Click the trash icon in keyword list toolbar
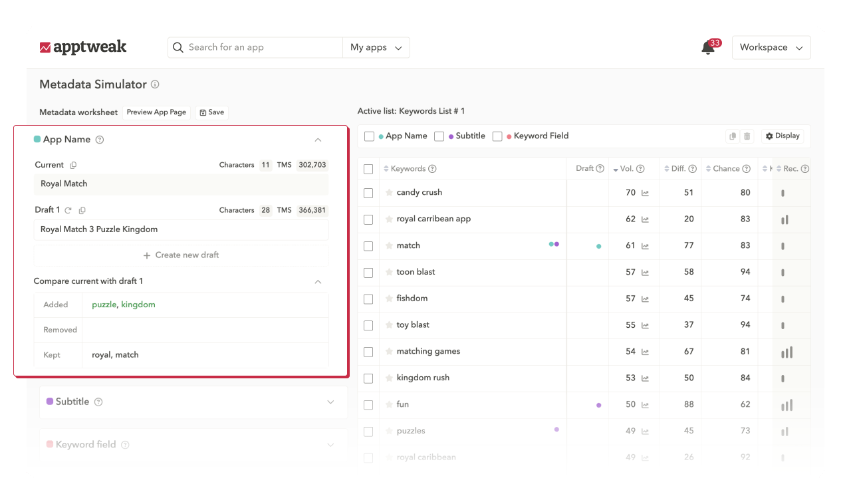 [747, 136]
